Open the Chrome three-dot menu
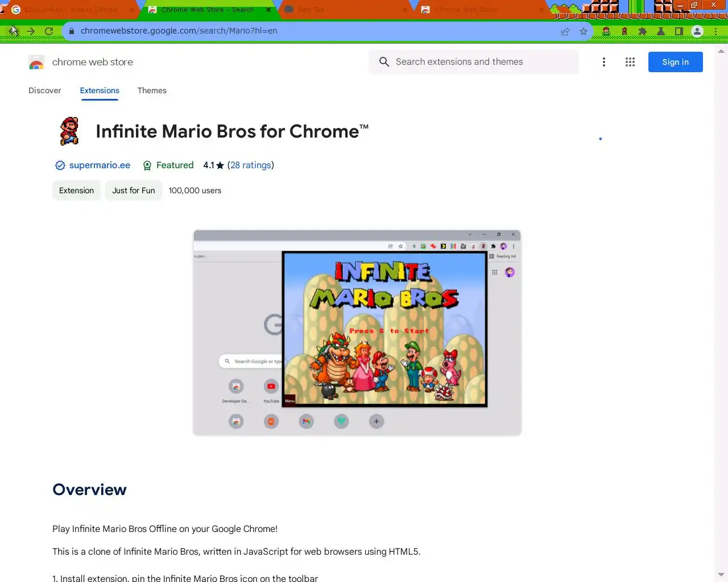The height and width of the screenshot is (582, 728). pos(715,31)
